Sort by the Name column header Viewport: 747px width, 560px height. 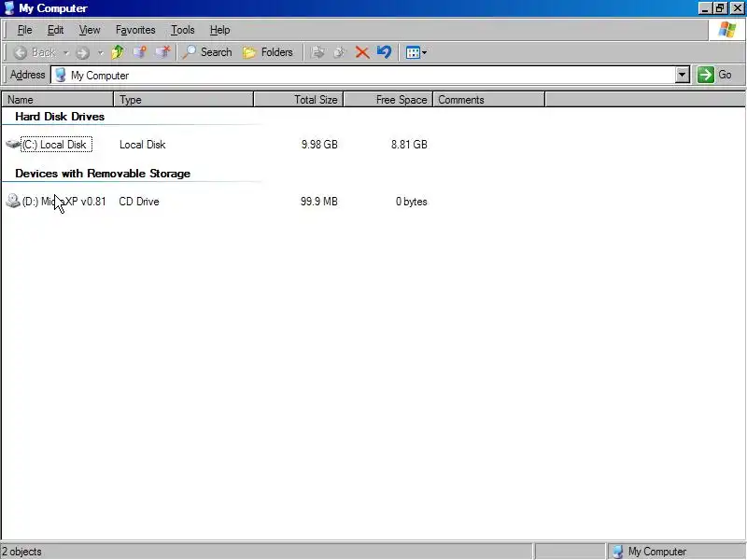[x=57, y=100]
